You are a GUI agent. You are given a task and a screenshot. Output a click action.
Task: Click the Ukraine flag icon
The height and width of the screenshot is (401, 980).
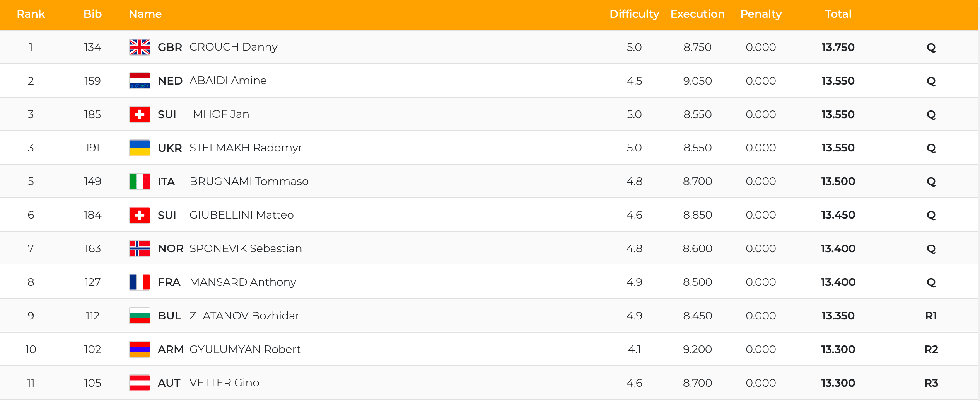point(139,148)
